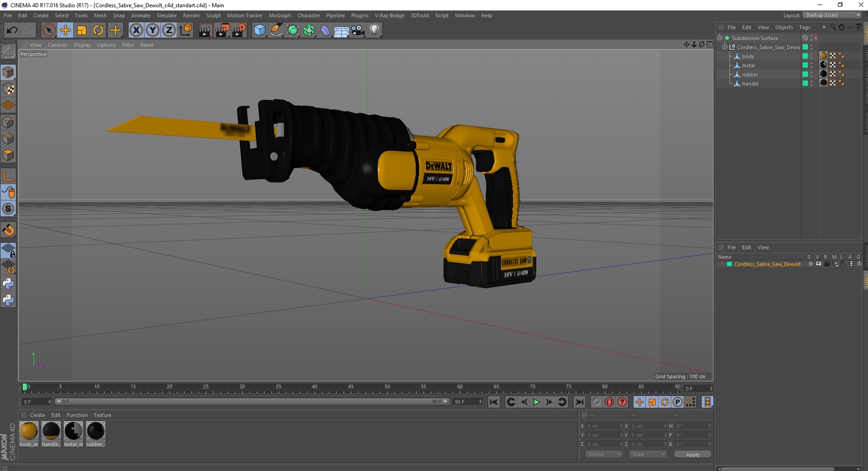Screen dimensions: 868x471
Task: Click the Undo arrow icon
Action: click(12, 30)
